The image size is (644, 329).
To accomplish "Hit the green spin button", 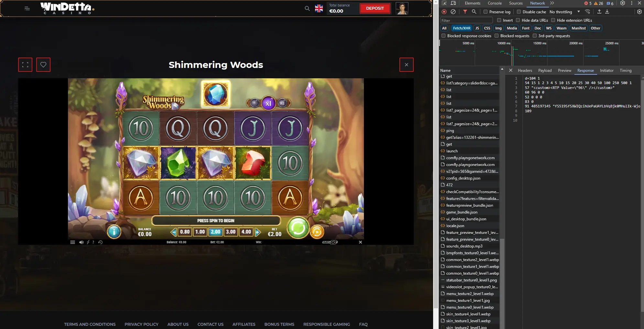I will 298,228.
